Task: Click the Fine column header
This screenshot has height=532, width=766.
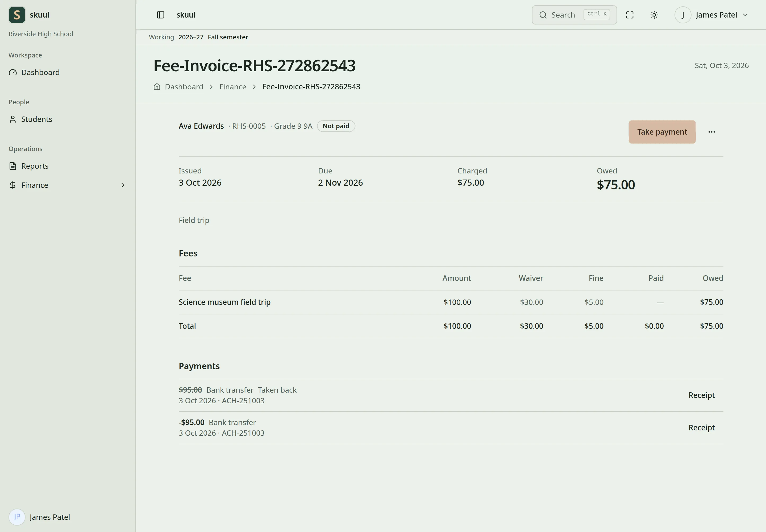Action: [x=596, y=278]
